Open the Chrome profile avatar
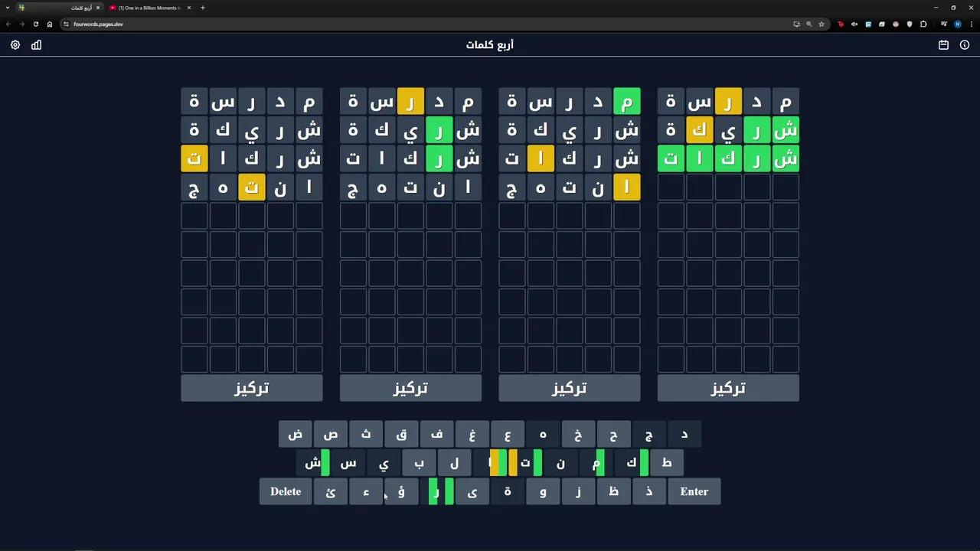Screen dimensions: 980x551 tap(957, 24)
